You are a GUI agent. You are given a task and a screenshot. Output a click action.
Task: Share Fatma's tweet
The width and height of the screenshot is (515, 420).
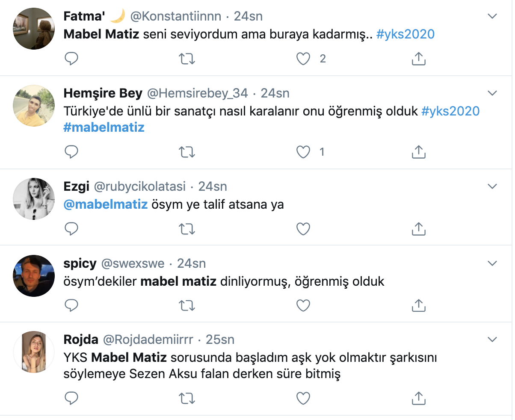418,59
